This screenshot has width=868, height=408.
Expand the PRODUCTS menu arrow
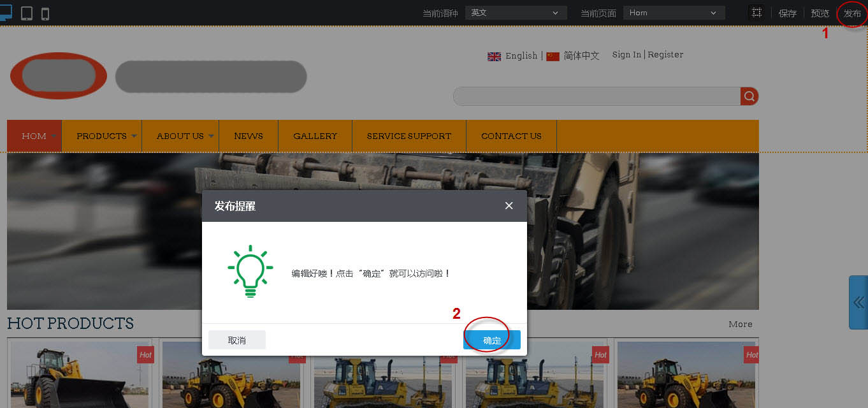pos(134,136)
